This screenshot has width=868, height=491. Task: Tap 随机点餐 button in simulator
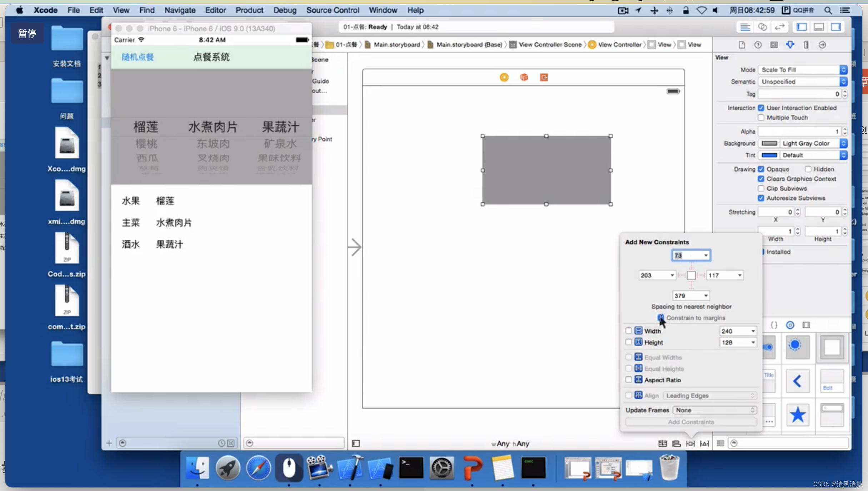[x=138, y=57]
